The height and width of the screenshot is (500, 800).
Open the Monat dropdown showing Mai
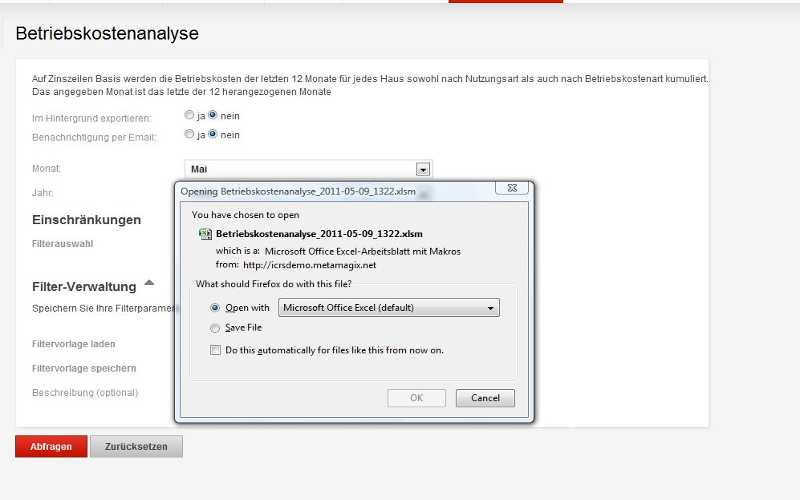308,169
